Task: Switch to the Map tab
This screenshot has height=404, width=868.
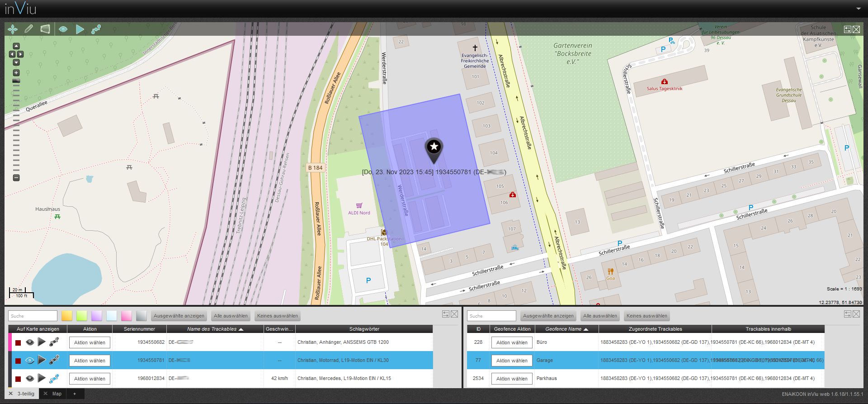Action: [x=57, y=394]
